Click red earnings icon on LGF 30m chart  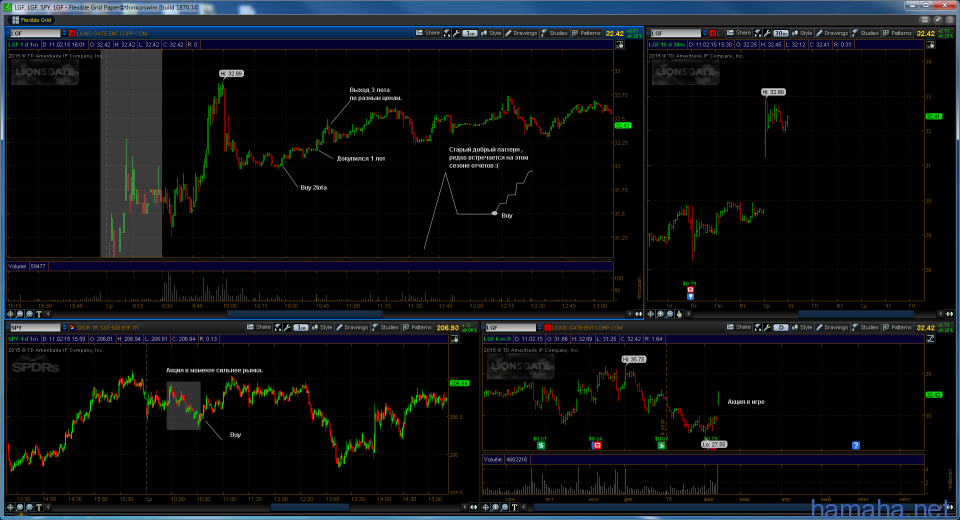pyautogui.click(x=691, y=290)
